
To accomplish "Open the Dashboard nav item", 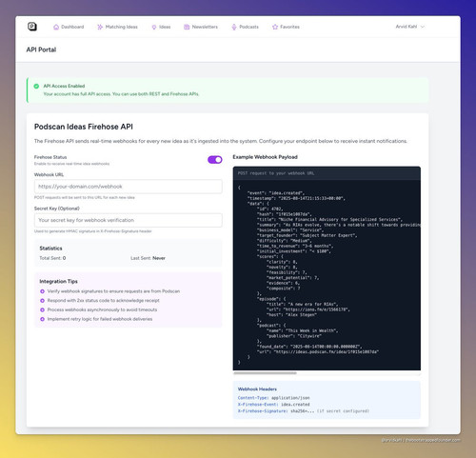I will pyautogui.click(x=69, y=27).
